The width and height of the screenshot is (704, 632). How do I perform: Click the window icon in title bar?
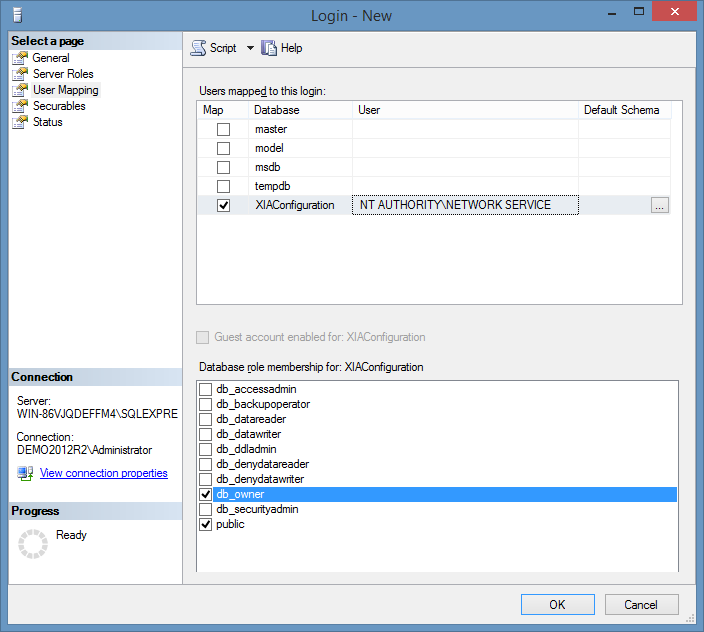click(18, 15)
